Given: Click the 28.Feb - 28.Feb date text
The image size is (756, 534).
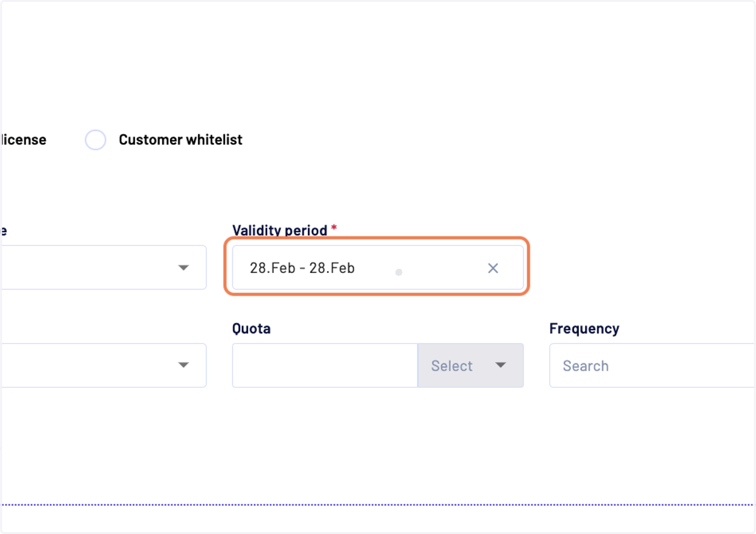Looking at the screenshot, I should 302,268.
